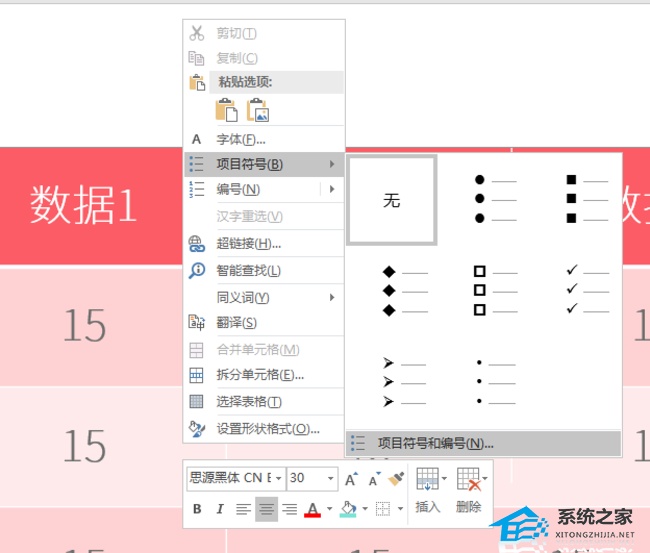The image size is (650, 553).
Task: Open 设置形状格式(O) format shape
Action: coord(264,429)
